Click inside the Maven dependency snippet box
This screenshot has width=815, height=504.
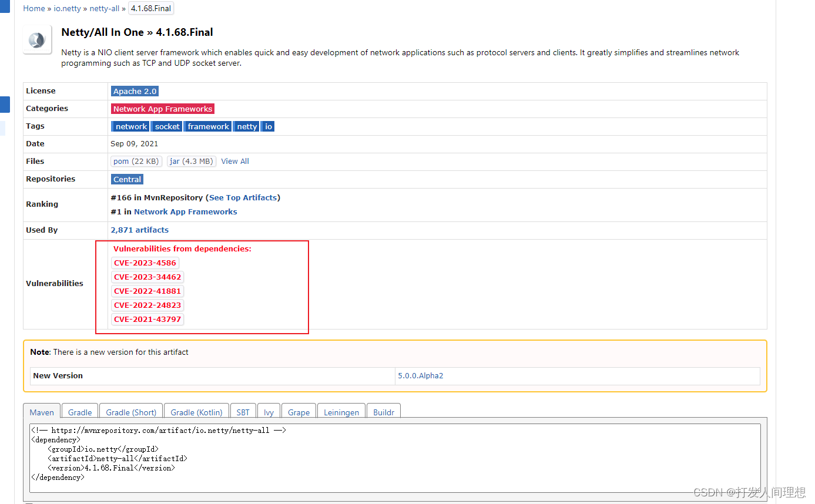(395, 458)
